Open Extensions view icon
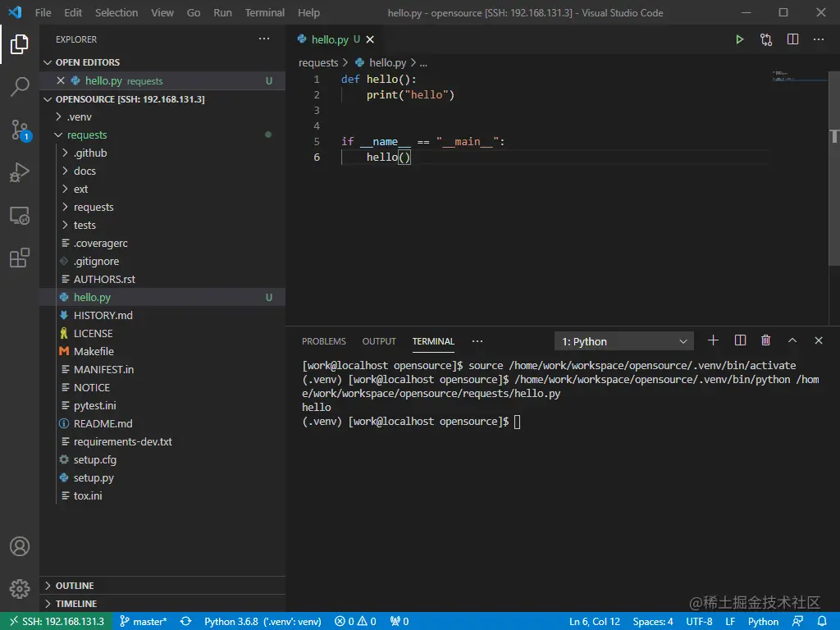 (20, 258)
